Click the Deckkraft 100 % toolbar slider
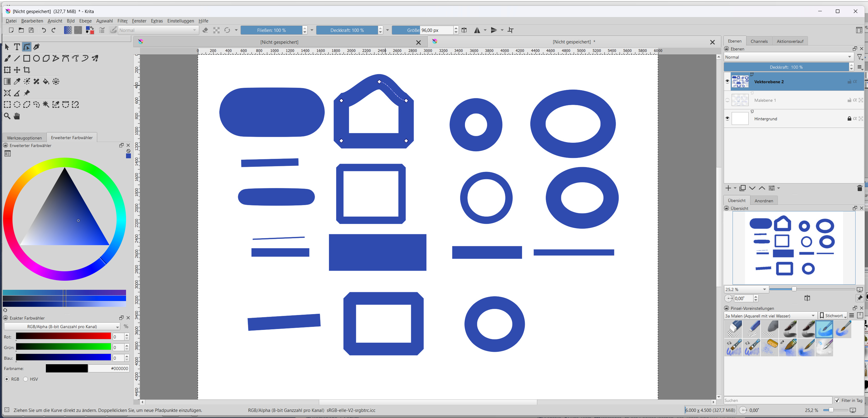The image size is (868, 418). click(x=347, y=30)
